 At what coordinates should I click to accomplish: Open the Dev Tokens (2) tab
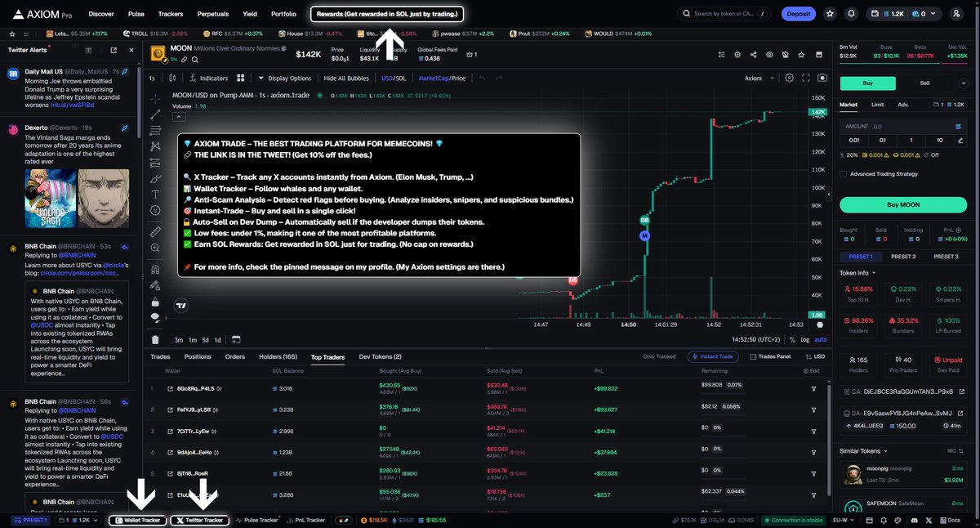click(x=381, y=356)
